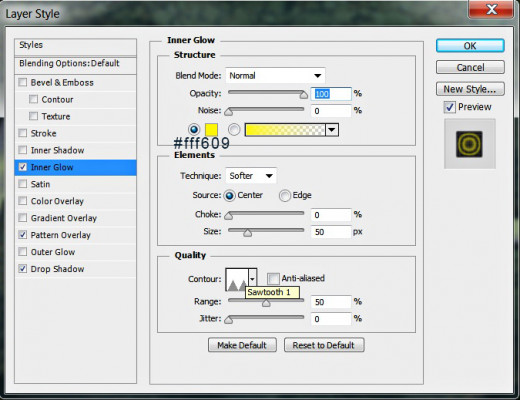
Task: Click the yellow glow color swatch
Action: pos(211,129)
